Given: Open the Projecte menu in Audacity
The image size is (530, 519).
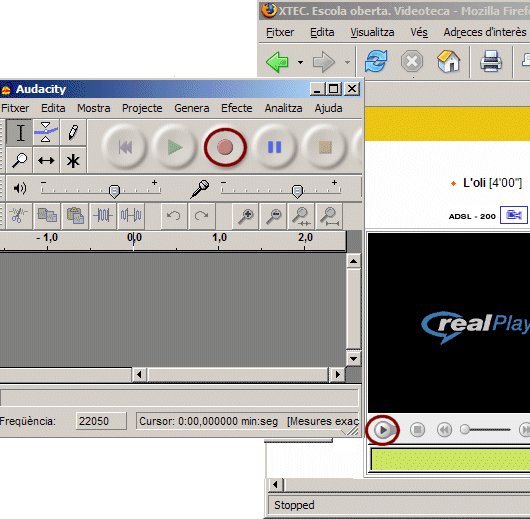Looking at the screenshot, I should coord(142,108).
